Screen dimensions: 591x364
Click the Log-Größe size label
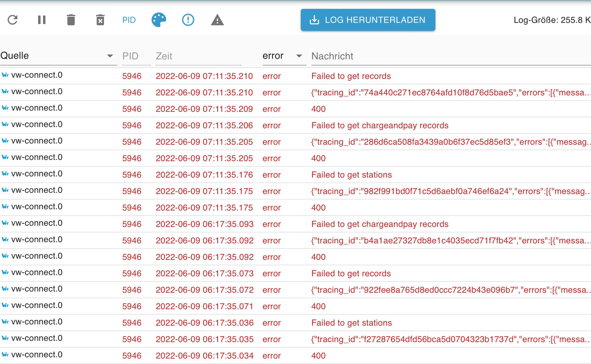(552, 20)
